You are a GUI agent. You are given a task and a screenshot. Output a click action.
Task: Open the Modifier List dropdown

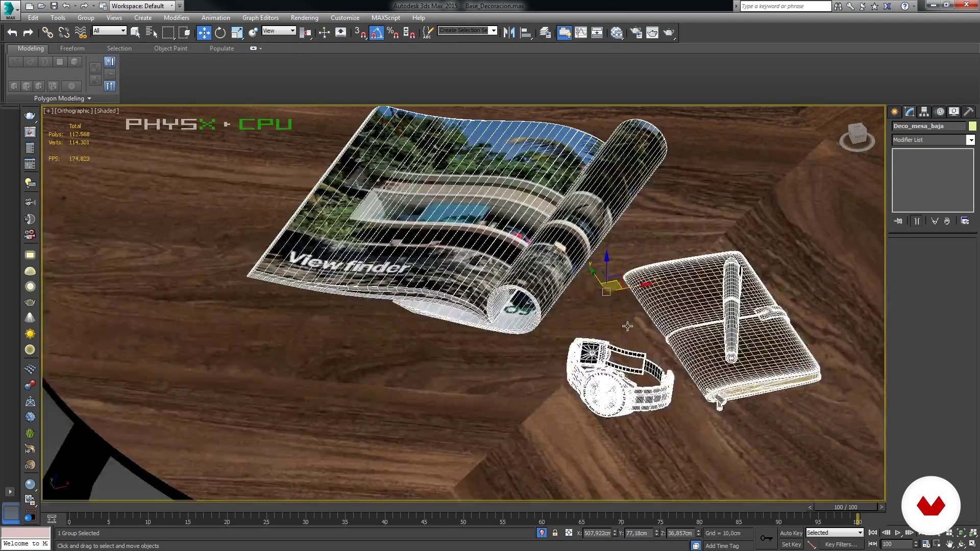coord(933,140)
